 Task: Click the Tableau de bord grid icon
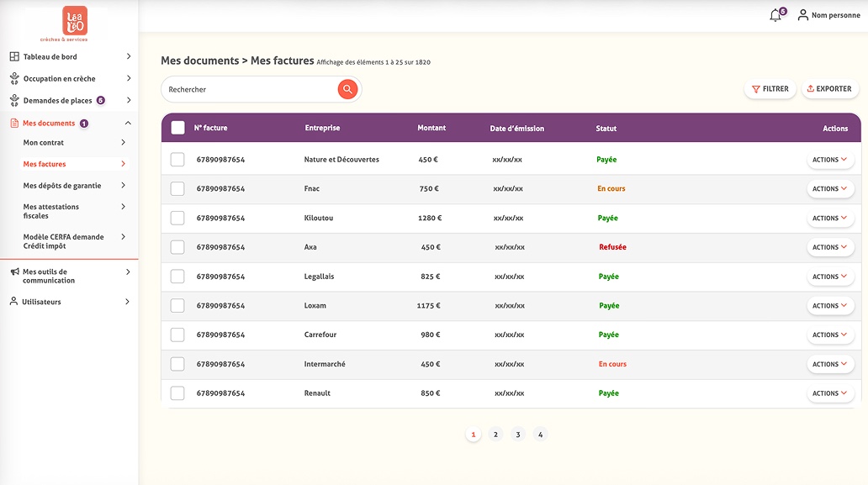[x=14, y=56]
